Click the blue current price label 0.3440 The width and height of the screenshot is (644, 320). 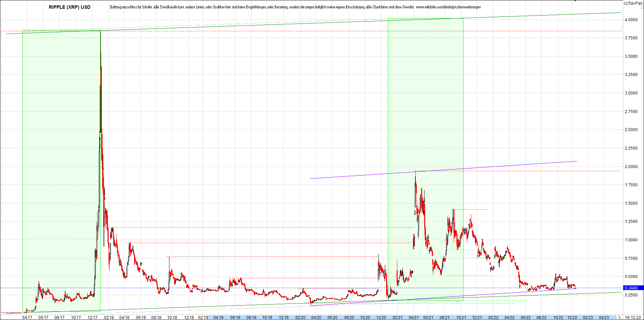point(633,288)
